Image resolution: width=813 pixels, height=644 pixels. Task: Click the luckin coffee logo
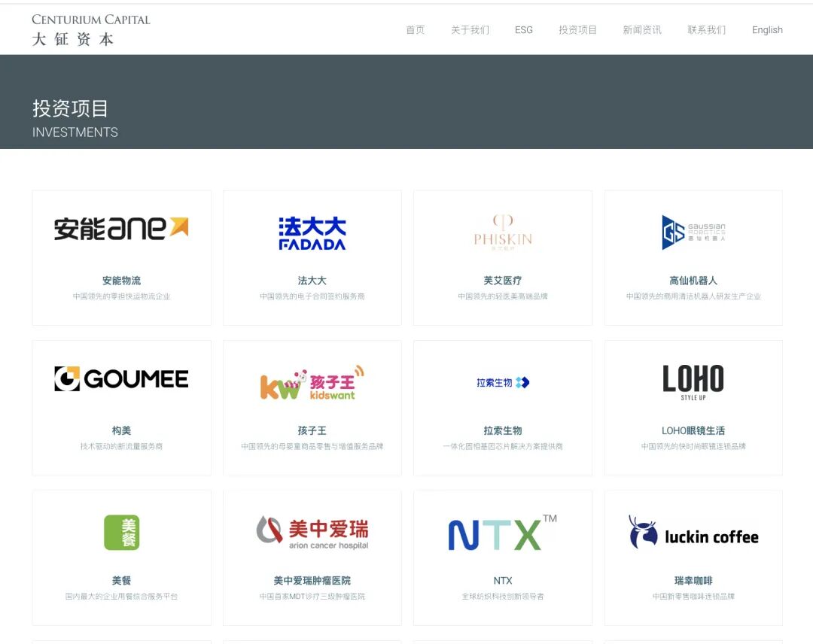click(x=693, y=533)
